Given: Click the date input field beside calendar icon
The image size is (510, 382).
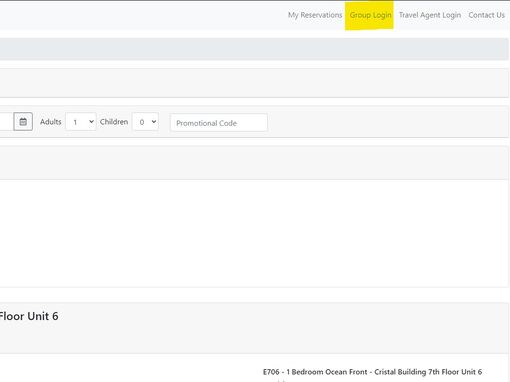Looking at the screenshot, I should (6, 122).
